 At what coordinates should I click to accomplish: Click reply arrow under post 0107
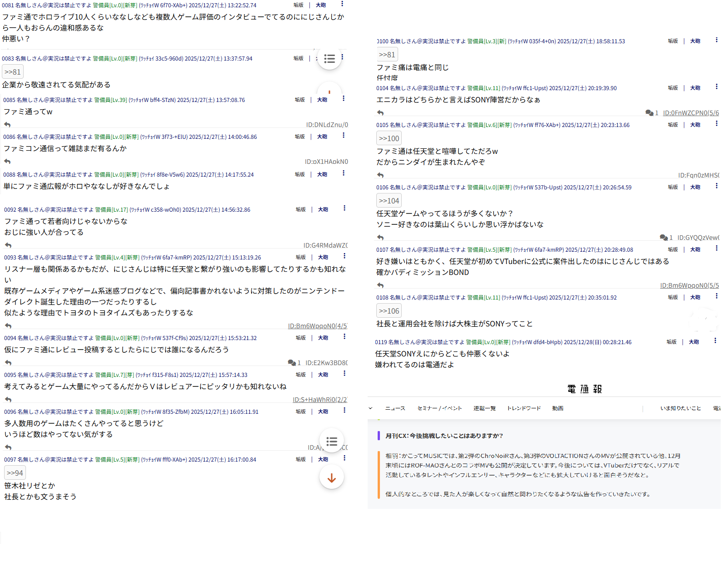[x=380, y=285]
